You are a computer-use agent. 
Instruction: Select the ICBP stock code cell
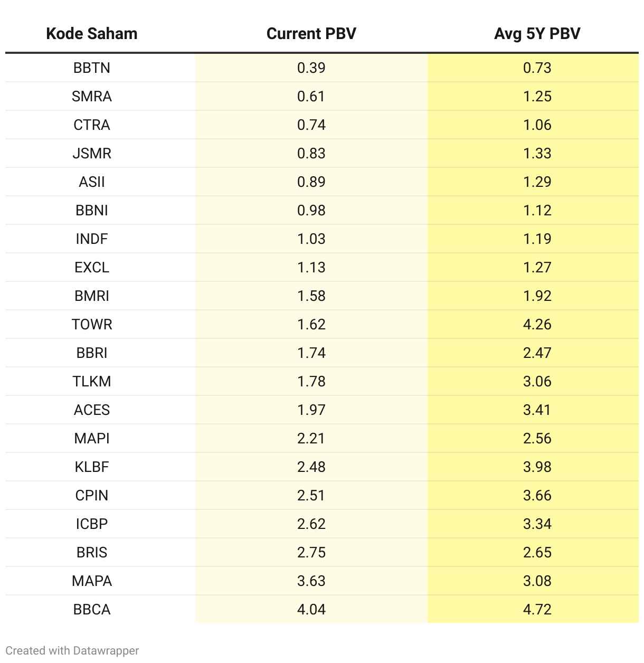coord(92,524)
